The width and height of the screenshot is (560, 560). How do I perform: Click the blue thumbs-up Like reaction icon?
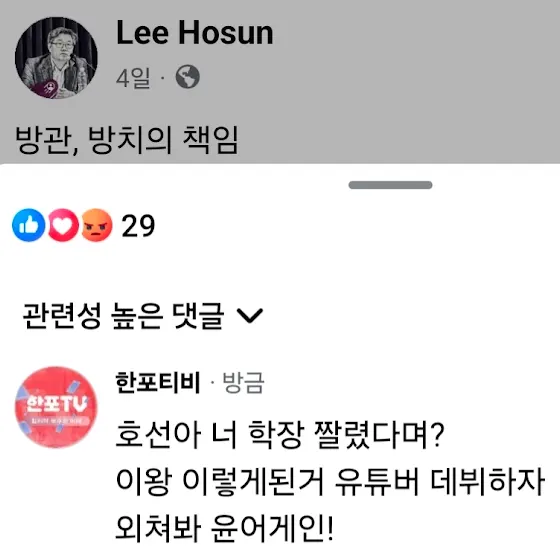tap(29, 225)
